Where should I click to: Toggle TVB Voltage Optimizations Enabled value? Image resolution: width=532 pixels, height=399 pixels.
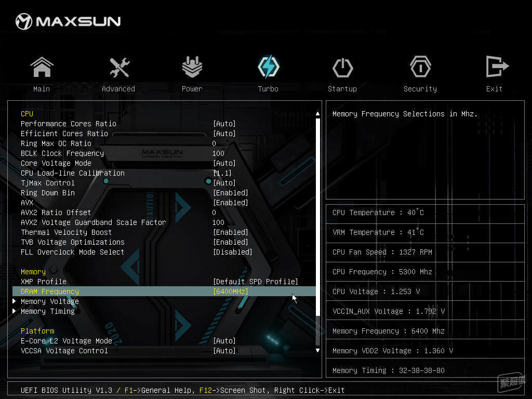tap(230, 242)
